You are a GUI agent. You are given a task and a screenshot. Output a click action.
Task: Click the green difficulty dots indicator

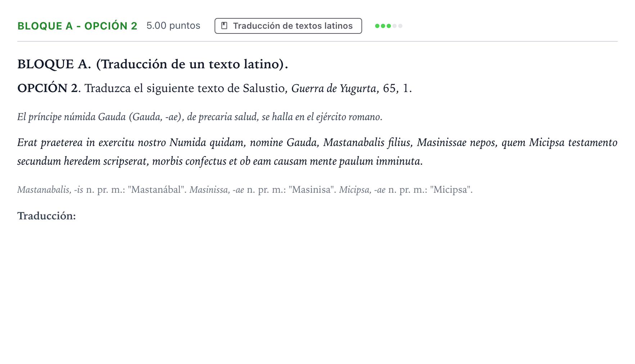tap(389, 26)
